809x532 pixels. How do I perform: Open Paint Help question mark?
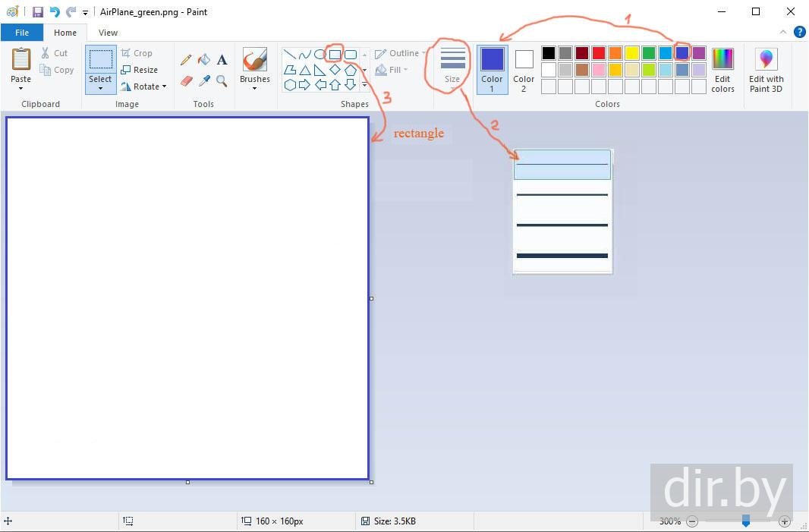799,32
